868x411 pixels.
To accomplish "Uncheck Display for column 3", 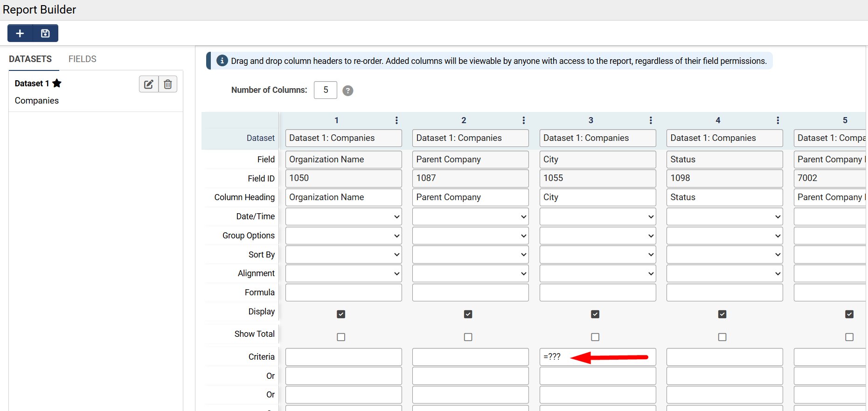I will pyautogui.click(x=595, y=314).
